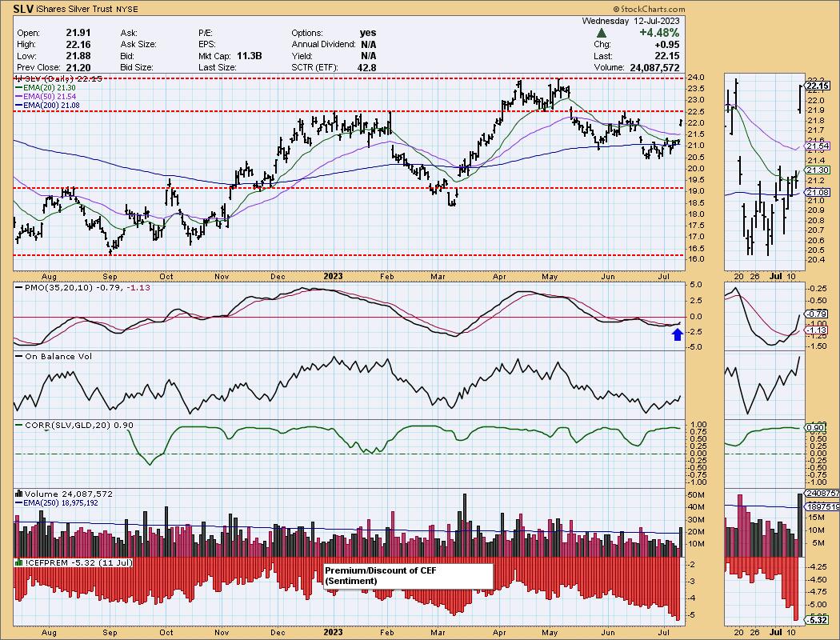Viewport: 840px width, 640px height.
Task: Click the 21.30 EMA tag in zoom panel
Action: 818,170
